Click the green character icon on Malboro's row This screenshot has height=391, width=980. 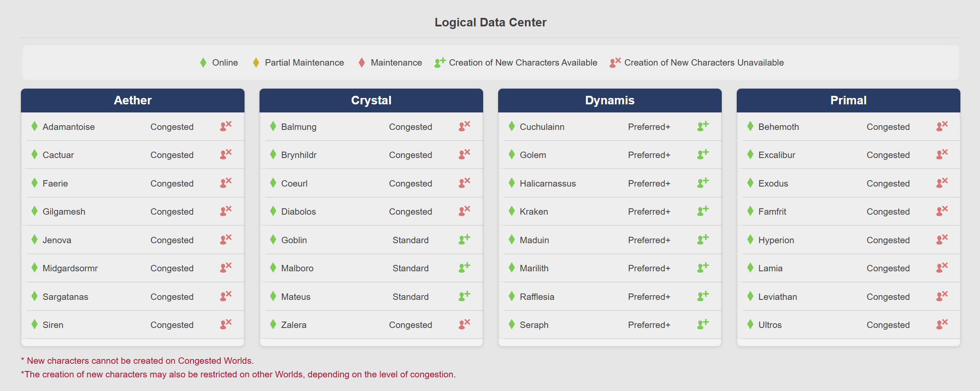click(x=464, y=267)
